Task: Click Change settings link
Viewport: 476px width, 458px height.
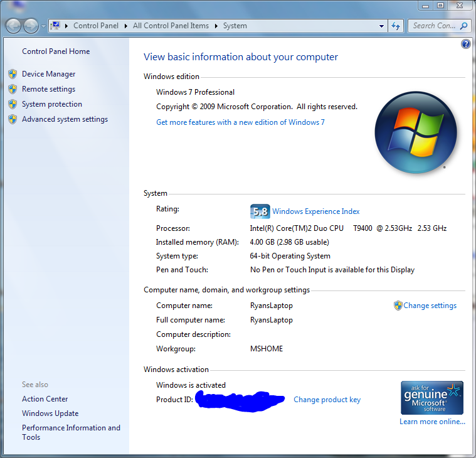Action: [x=430, y=306]
